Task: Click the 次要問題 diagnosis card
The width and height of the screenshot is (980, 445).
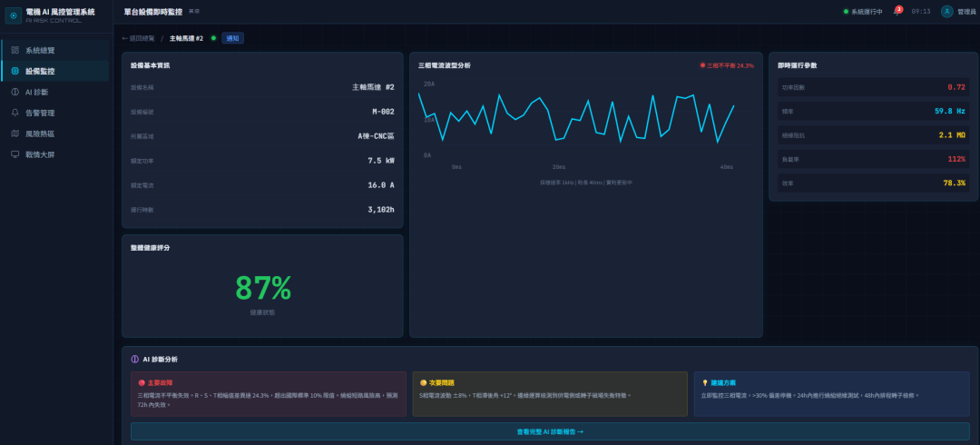Action: coord(550,393)
